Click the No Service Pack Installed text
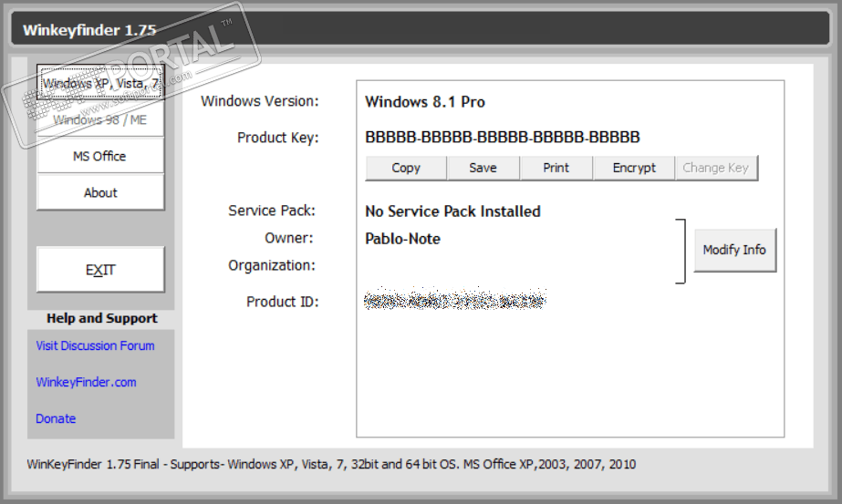This screenshot has height=504, width=842. 452,211
